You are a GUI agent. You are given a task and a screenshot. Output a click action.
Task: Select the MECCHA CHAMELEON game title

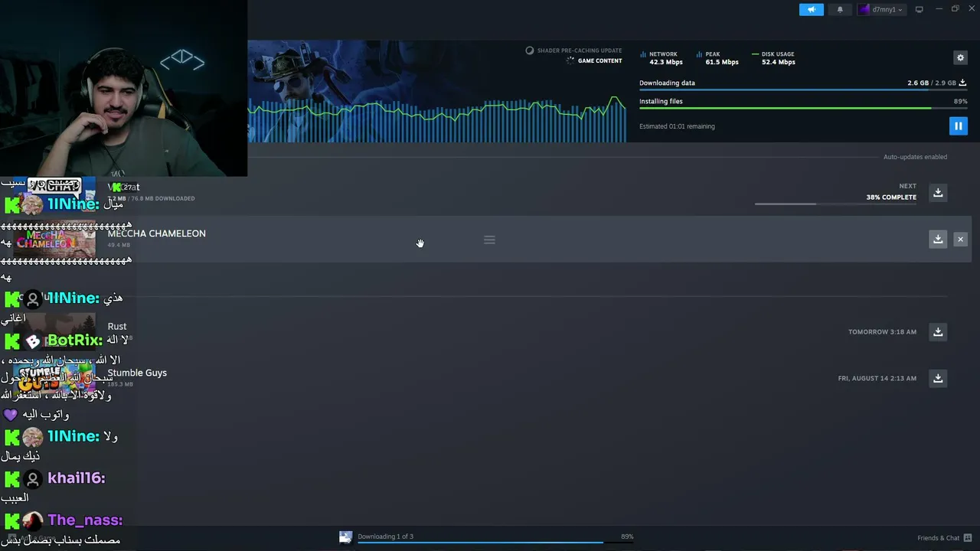[157, 233]
